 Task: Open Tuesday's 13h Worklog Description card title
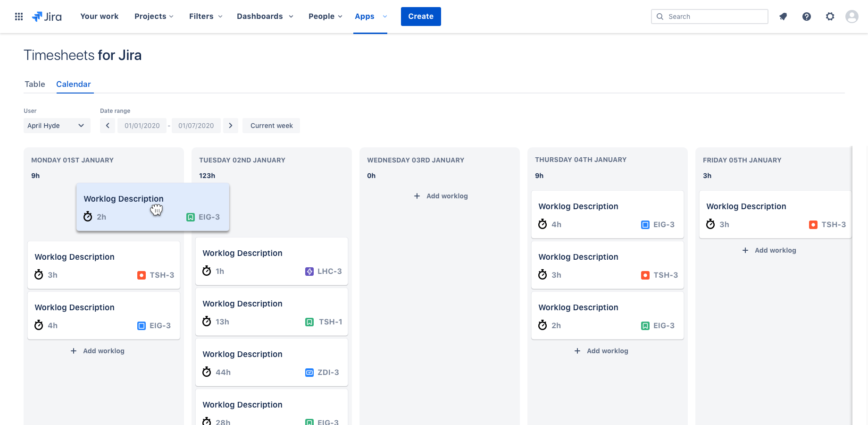coord(242,304)
